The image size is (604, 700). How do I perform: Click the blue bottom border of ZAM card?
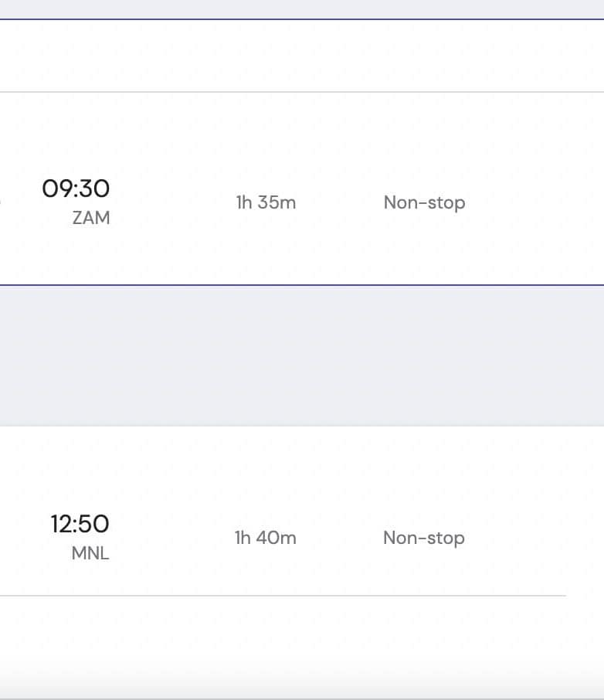point(301,284)
